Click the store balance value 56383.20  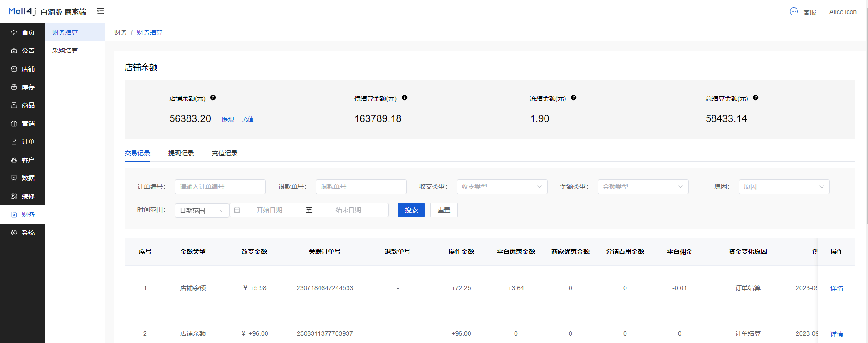click(x=190, y=119)
